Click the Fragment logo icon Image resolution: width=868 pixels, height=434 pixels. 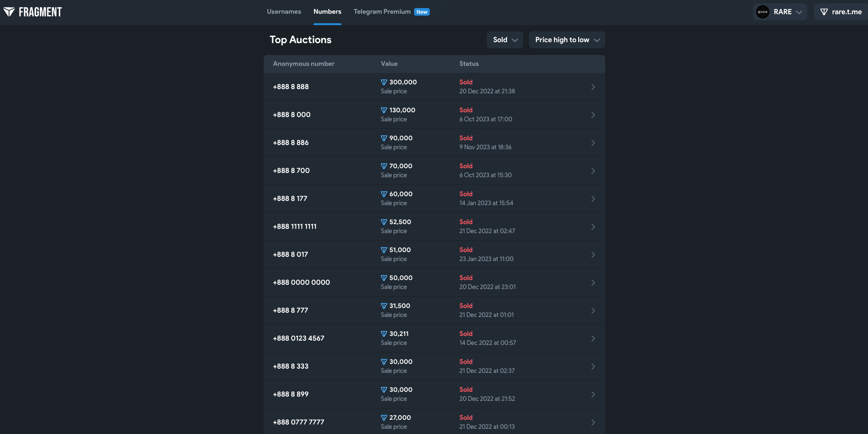click(x=9, y=12)
